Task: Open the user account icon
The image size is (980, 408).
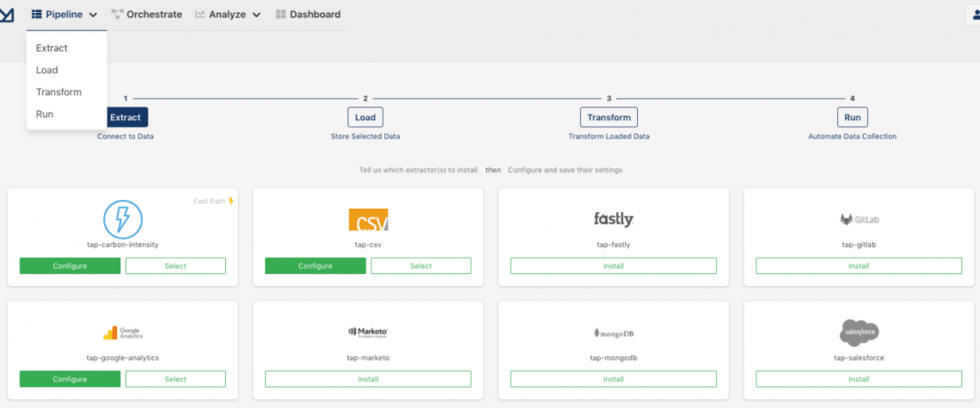Action: tap(975, 15)
